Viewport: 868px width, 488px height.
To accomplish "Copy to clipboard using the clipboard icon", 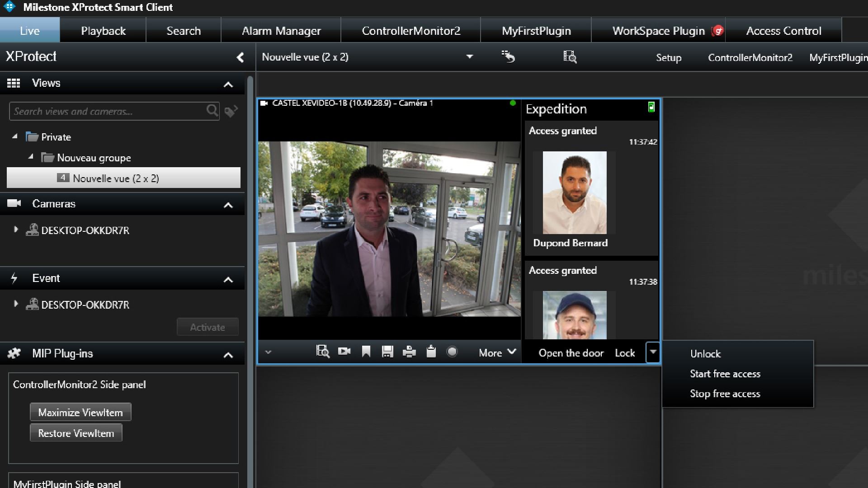I will click(x=431, y=352).
